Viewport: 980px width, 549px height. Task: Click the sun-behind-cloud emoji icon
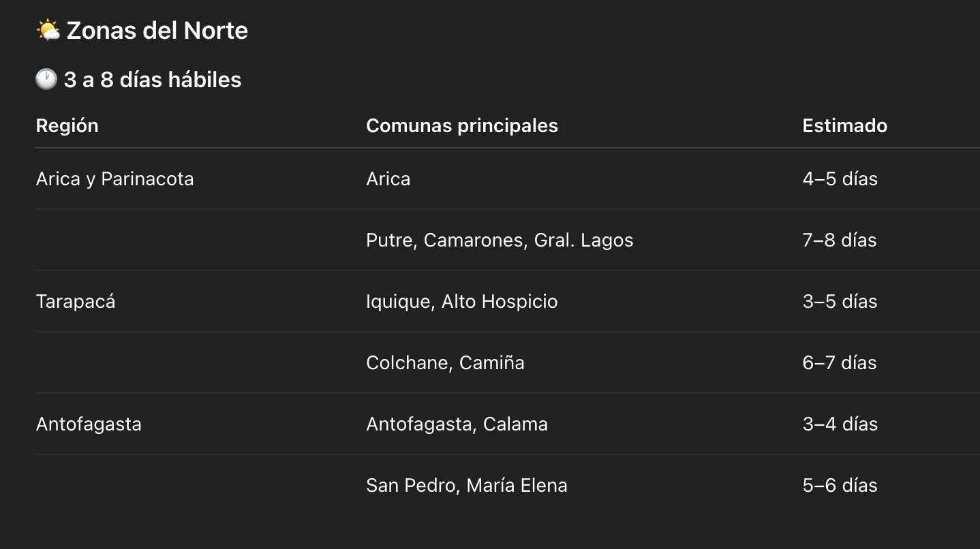48,31
